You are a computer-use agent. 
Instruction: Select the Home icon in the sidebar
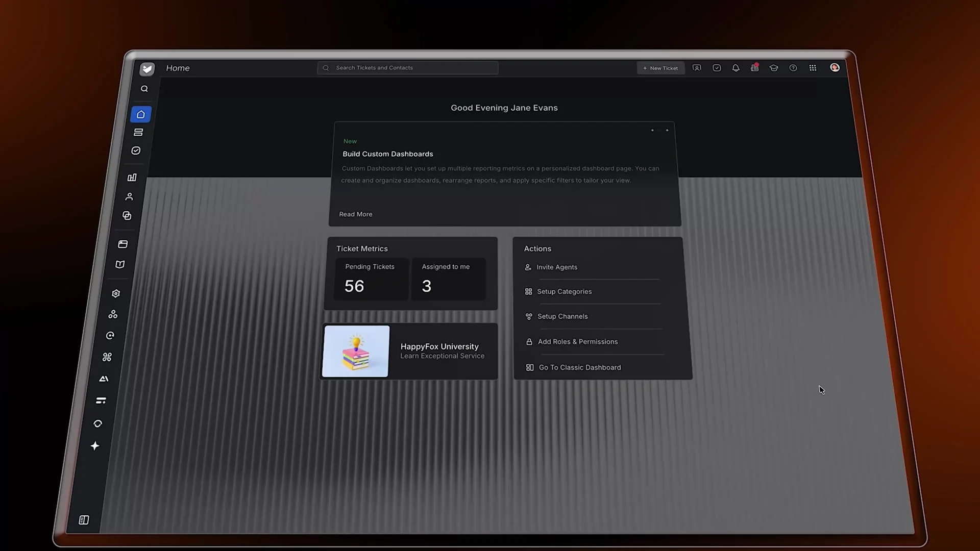pos(141,114)
